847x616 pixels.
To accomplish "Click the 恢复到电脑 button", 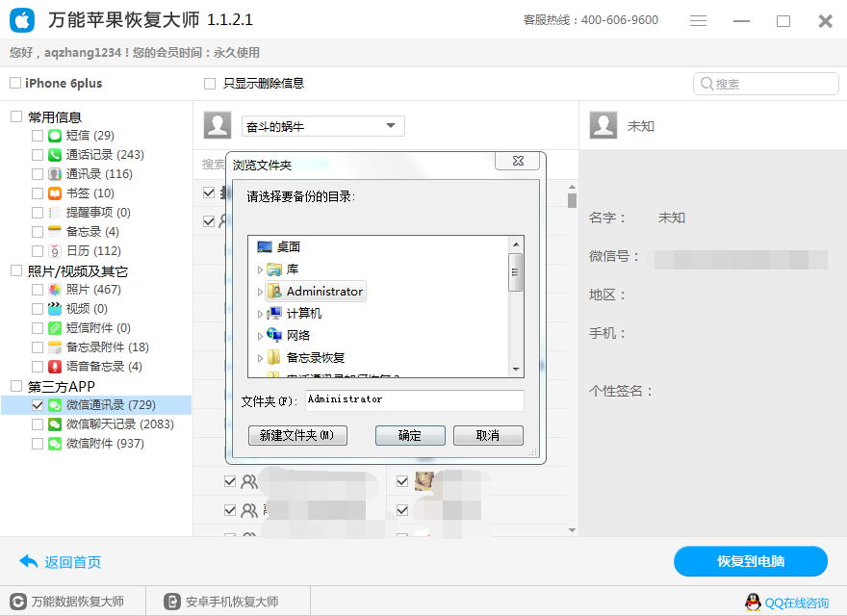I will [751, 561].
